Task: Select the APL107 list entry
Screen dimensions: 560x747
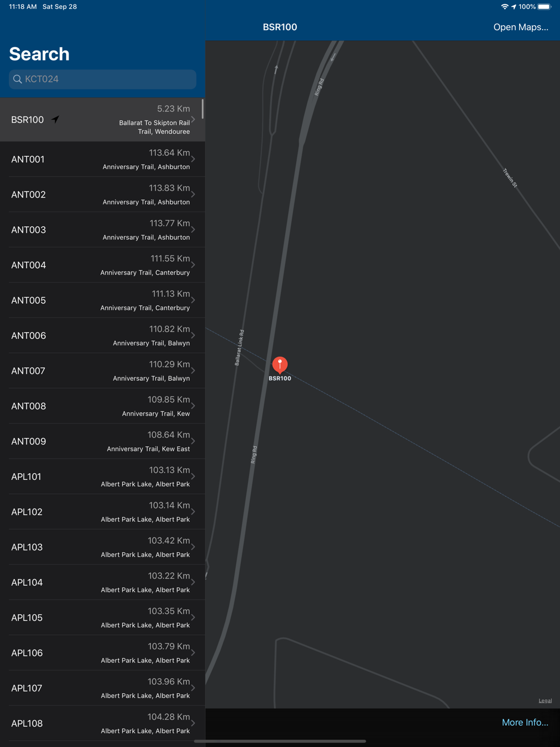Action: tap(102, 688)
